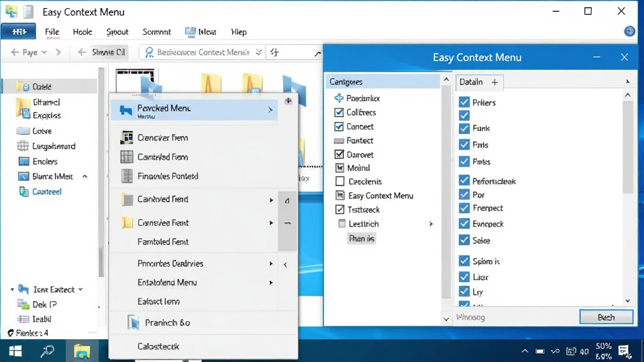
Task: Select Enolers in the sidebar
Action: click(x=45, y=162)
